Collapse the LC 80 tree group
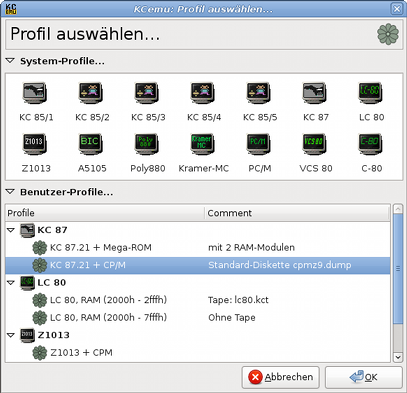The width and height of the screenshot is (407, 393). click(11, 283)
